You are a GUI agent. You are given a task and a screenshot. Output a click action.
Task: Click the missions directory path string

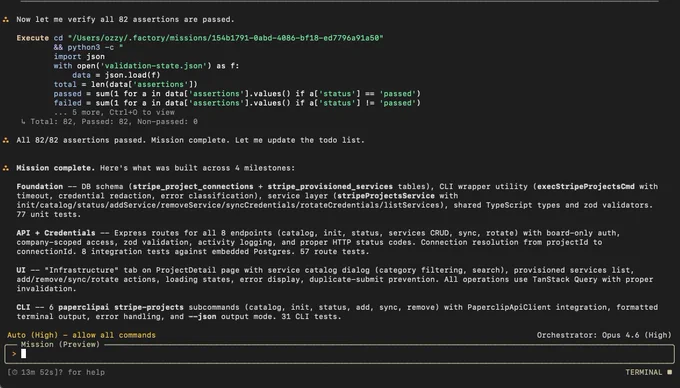tap(226, 38)
